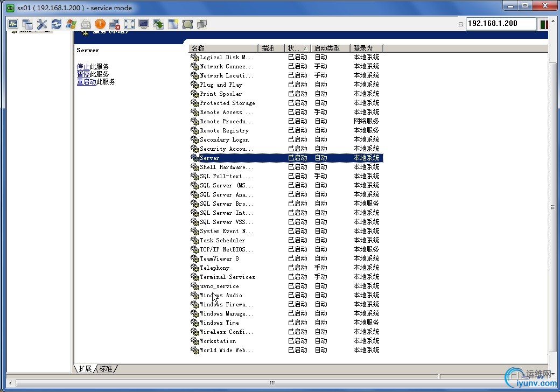This screenshot has height=392, width=560.
Task: Select the SQL Server VSS... service
Action: [x=286, y=222]
